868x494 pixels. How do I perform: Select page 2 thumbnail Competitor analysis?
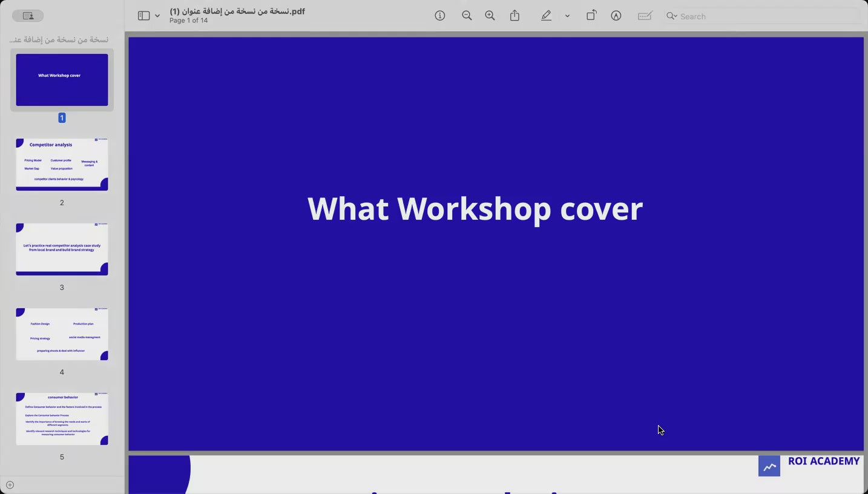point(62,165)
